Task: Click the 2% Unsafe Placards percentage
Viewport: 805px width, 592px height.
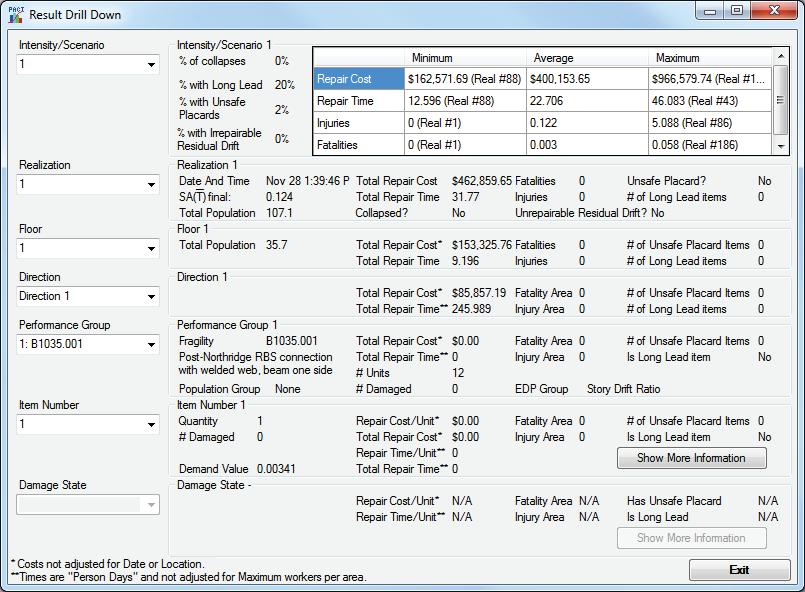Action: click(282, 109)
